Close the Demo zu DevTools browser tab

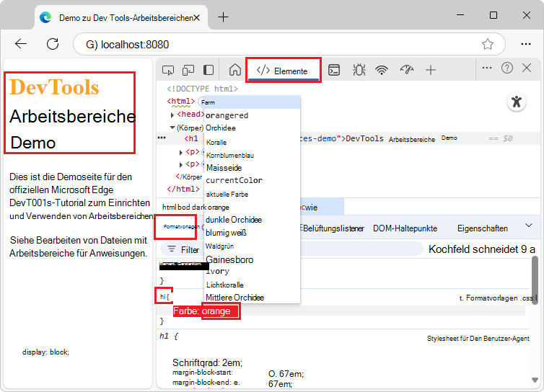tap(197, 17)
